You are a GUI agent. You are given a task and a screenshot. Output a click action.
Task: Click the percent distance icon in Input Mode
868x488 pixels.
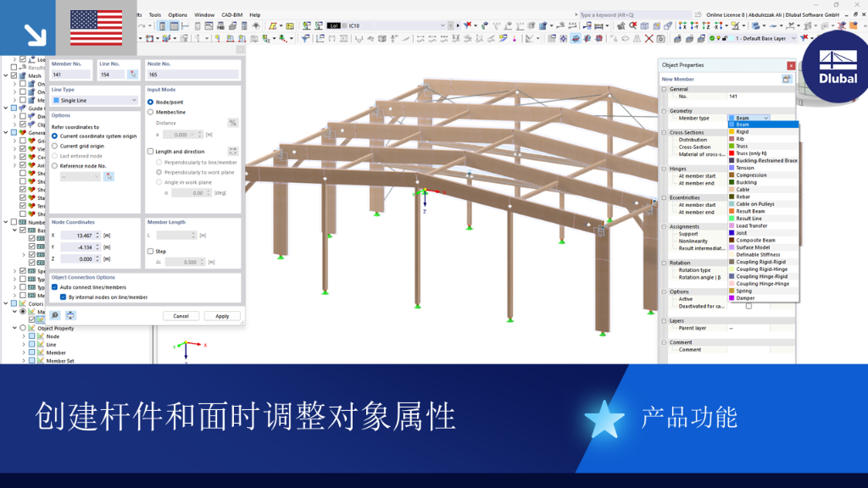[x=232, y=123]
